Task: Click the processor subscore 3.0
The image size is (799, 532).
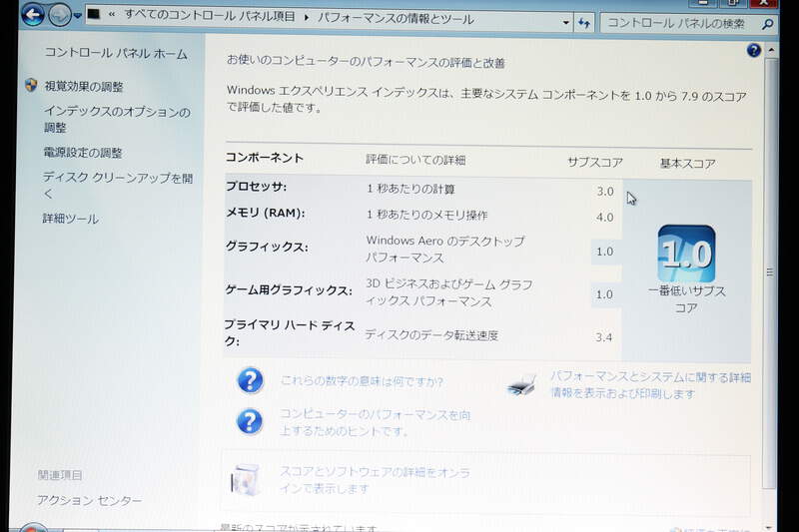Action: (x=605, y=192)
